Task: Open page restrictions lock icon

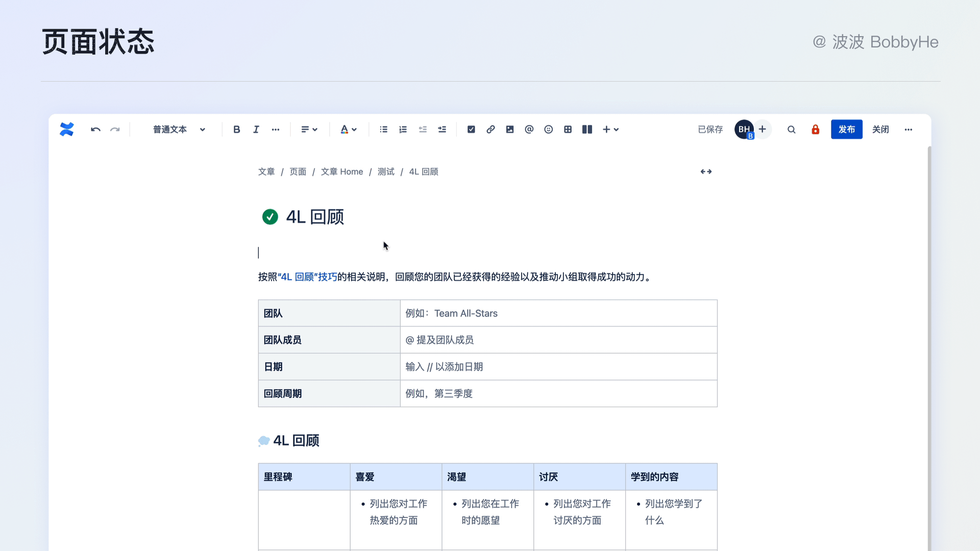Action: tap(816, 130)
